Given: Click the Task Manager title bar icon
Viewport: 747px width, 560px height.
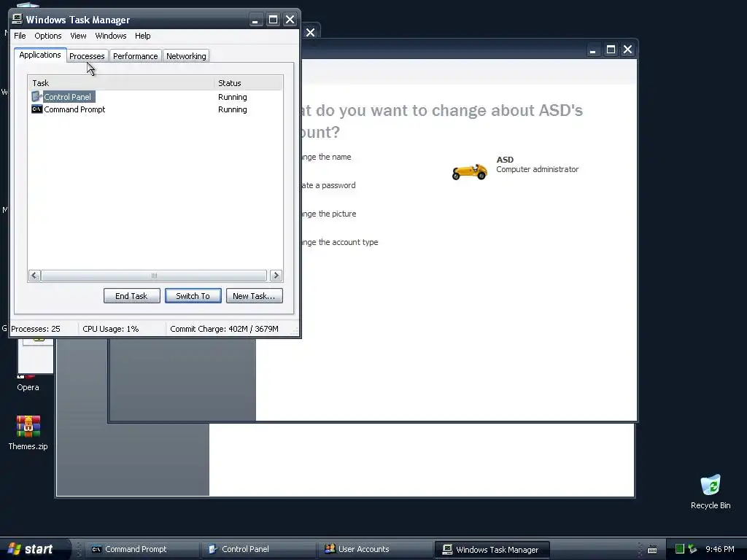Looking at the screenshot, I should coord(18,19).
